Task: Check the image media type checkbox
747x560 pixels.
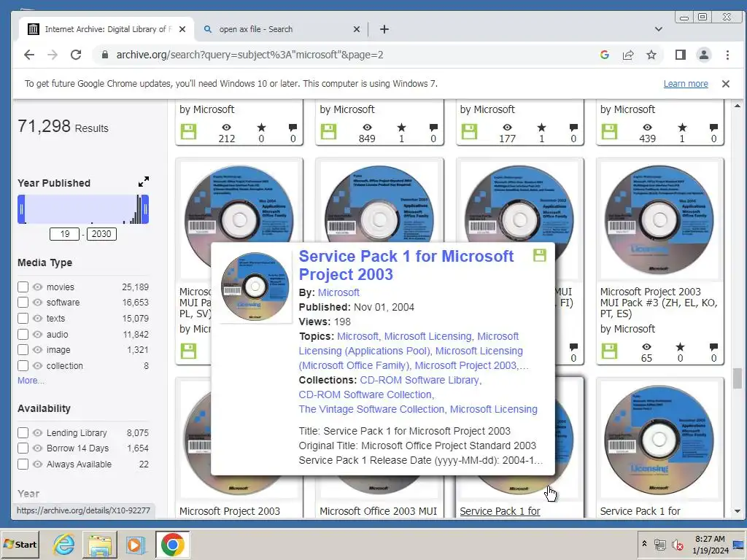Action: coord(23,349)
